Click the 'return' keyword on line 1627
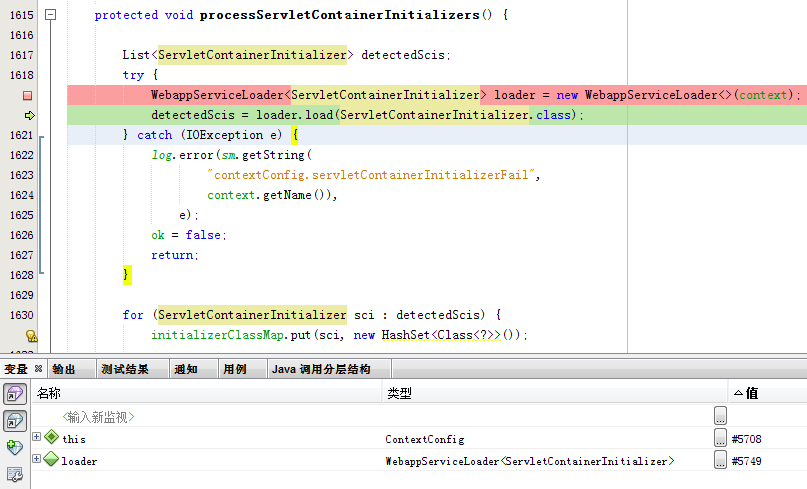Screen dimensions: 807x489 (172, 255)
